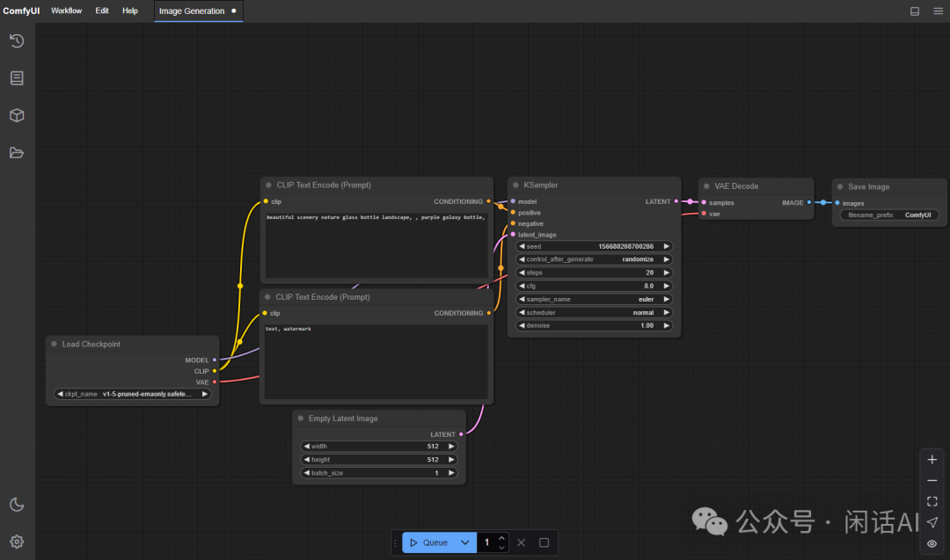950x560 pixels.
Task: Collapse the KSampler node via its dot
Action: 515,185
